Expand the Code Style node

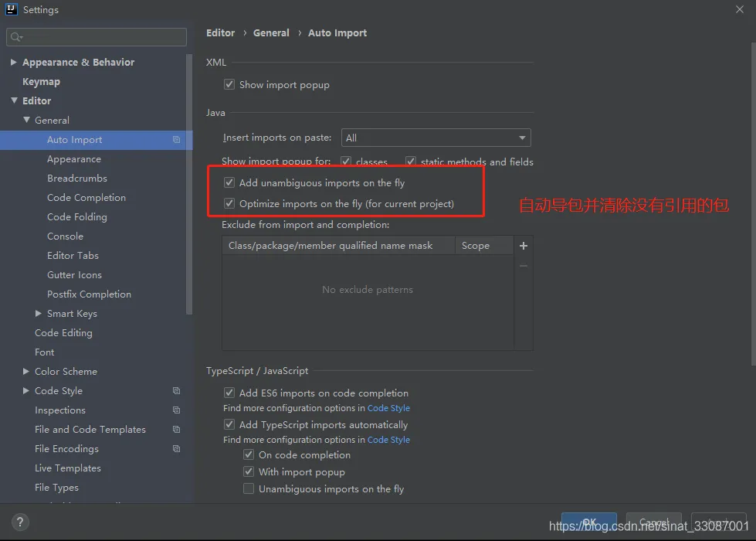coord(26,390)
